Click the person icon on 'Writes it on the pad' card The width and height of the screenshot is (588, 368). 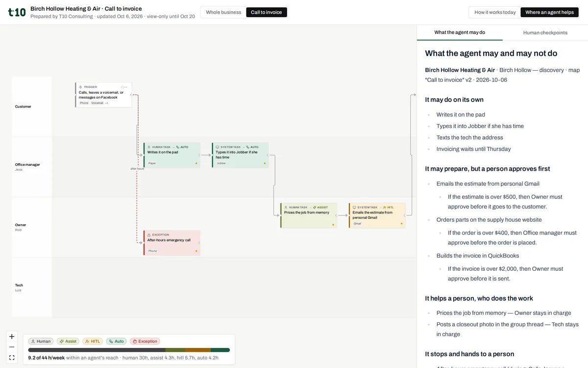[149, 147]
